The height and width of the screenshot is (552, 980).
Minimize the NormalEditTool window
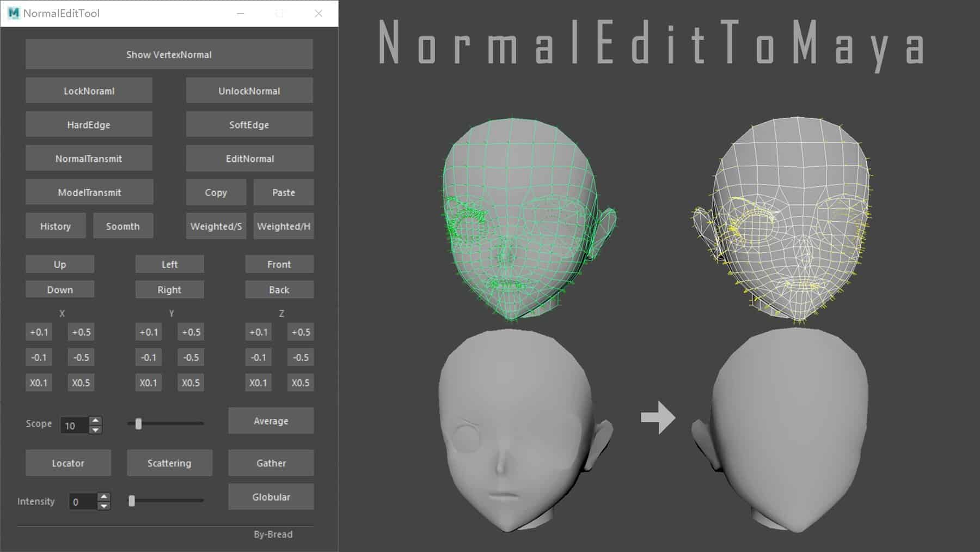click(240, 13)
